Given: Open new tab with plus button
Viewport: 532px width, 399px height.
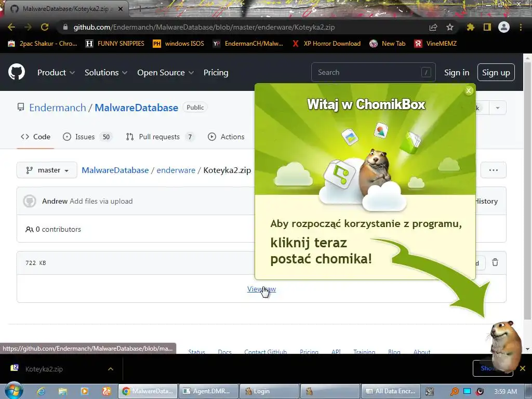Looking at the screenshot, I should (140, 9).
